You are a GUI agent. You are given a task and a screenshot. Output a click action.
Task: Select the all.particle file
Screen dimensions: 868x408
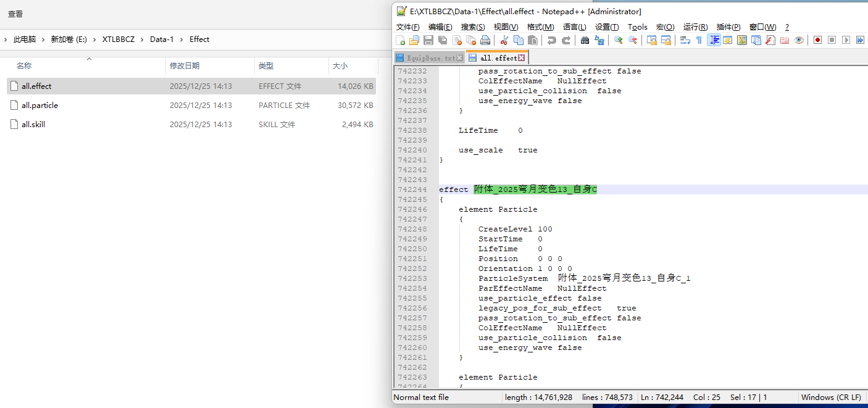tap(40, 106)
